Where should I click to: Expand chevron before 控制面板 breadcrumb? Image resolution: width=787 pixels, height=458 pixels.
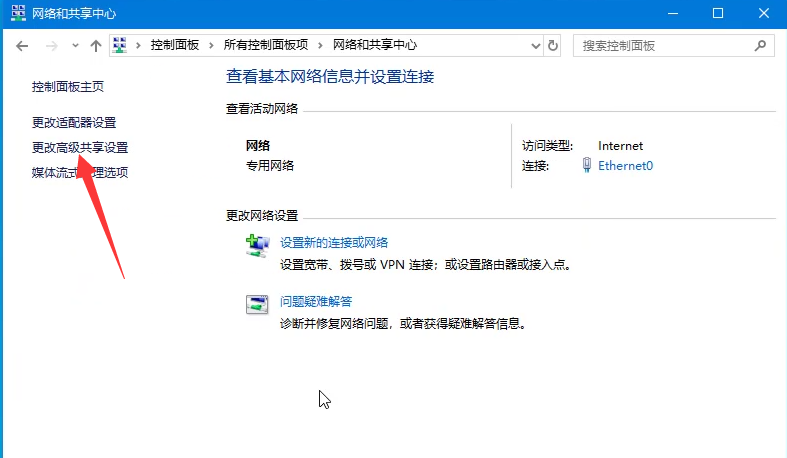[138, 46]
